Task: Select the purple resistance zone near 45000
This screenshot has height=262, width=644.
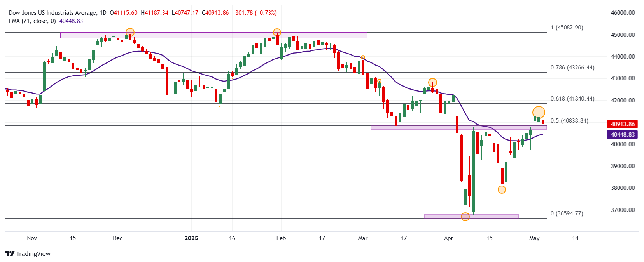Action: [x=214, y=35]
